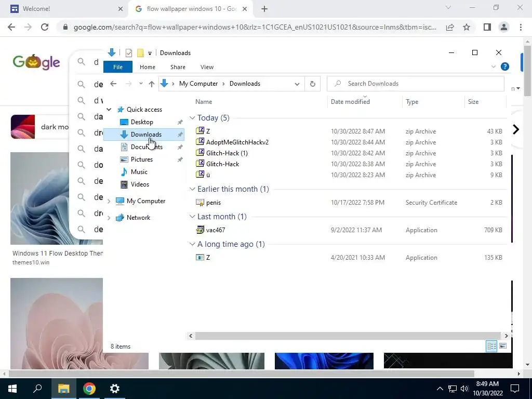
Task: Expand the Explorer ribbon chevron
Action: (494, 66)
